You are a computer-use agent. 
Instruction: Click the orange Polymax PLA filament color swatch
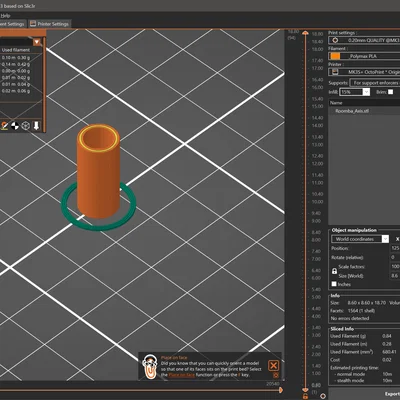click(335, 56)
